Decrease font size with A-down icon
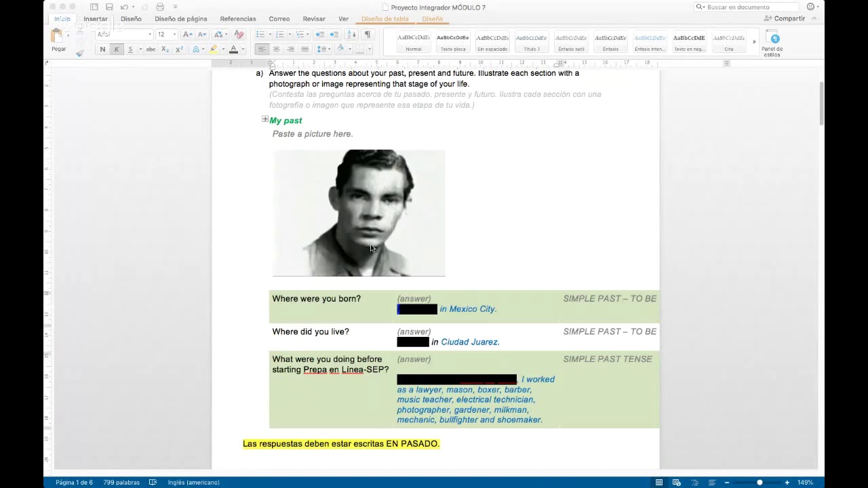The image size is (868, 488). click(202, 34)
